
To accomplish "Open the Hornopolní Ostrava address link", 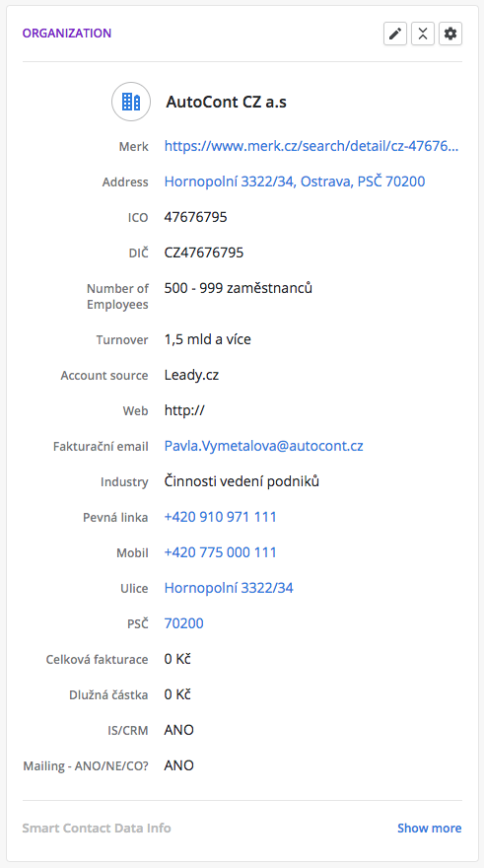I will [295, 181].
